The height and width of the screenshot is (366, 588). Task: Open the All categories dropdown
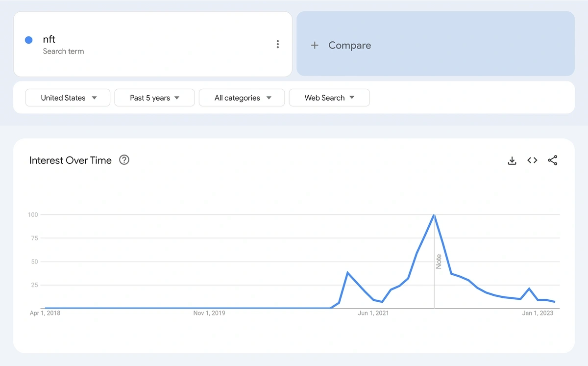coord(242,98)
